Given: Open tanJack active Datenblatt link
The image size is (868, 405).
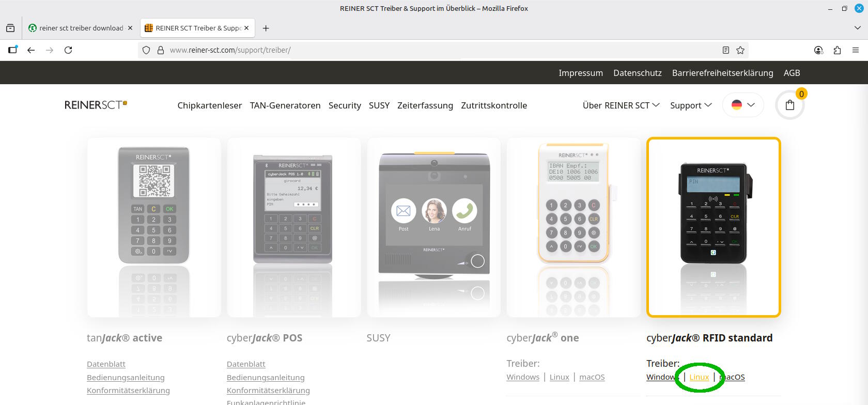Looking at the screenshot, I should [x=106, y=364].
